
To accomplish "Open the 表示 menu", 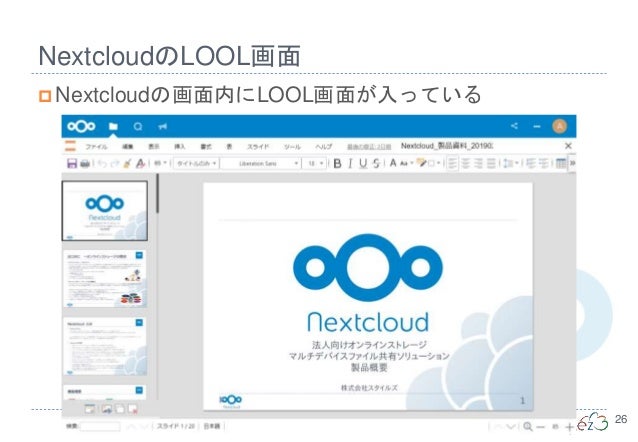I will (x=153, y=147).
